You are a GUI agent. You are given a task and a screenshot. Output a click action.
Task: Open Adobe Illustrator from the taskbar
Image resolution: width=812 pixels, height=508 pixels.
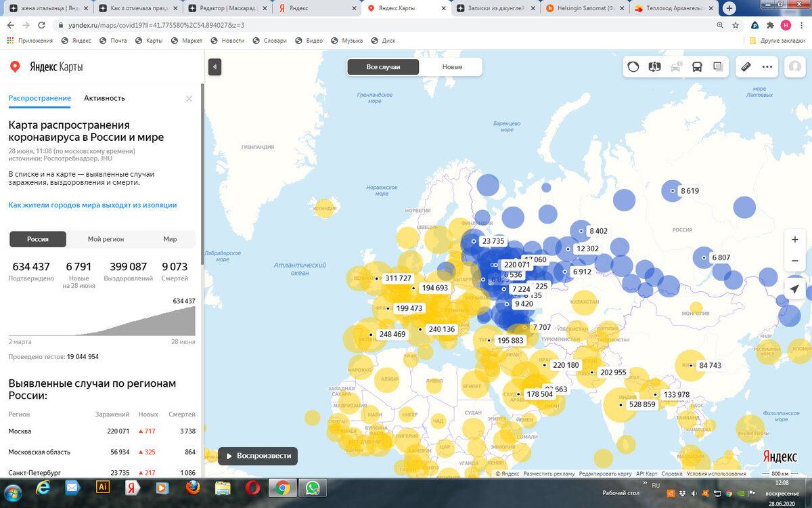coord(104,487)
